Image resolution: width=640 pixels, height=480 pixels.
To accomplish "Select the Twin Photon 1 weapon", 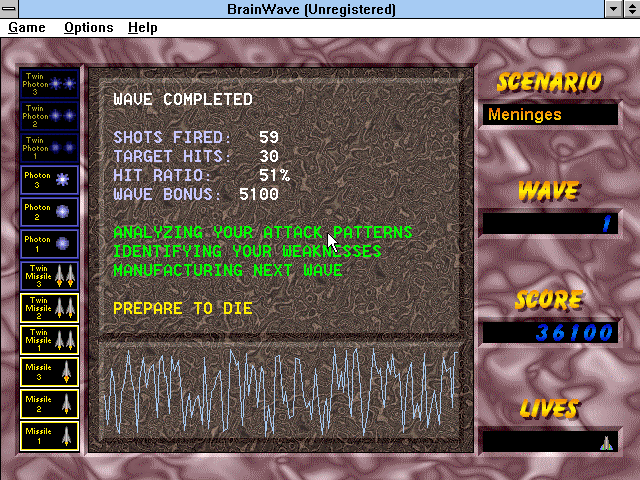I will click(49, 148).
